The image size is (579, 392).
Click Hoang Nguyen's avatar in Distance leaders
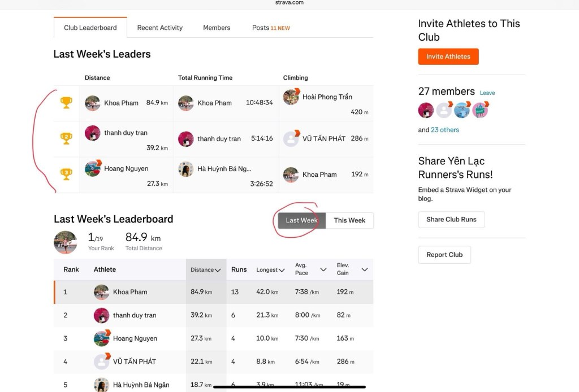[x=93, y=168]
